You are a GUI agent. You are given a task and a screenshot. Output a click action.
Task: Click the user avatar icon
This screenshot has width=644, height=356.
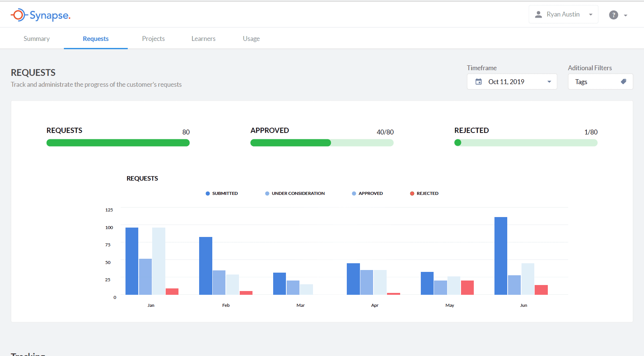point(538,14)
